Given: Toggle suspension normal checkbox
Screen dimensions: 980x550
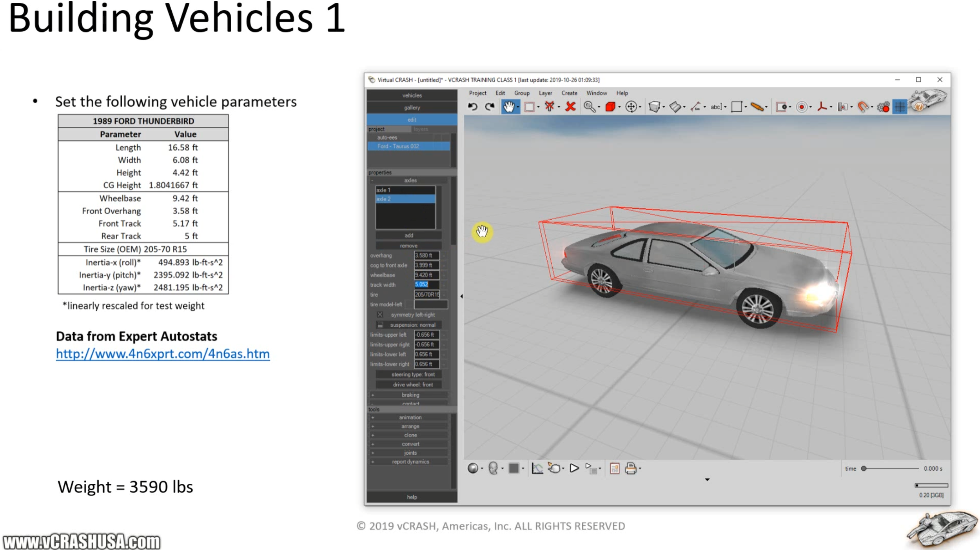Looking at the screenshot, I should coord(380,325).
